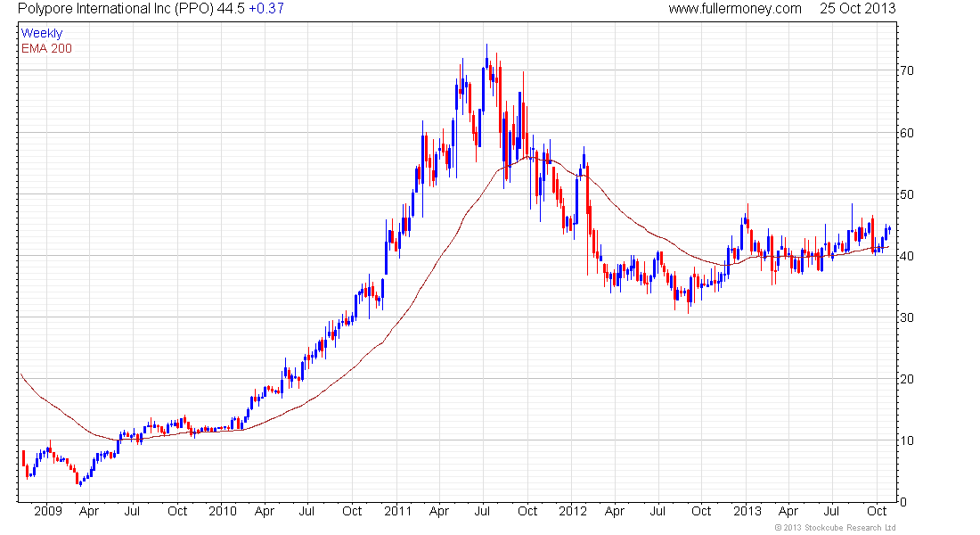980x535 pixels.
Task: Select the last price value 44.5
Action: (231, 9)
